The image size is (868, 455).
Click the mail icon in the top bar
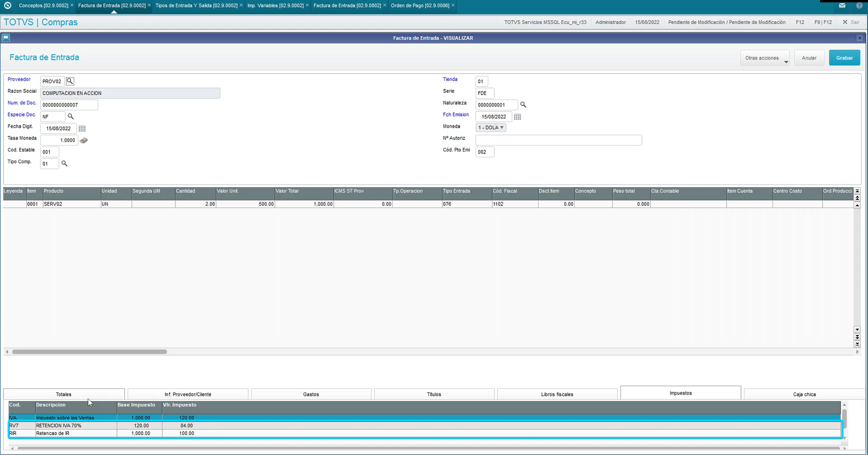click(x=842, y=5)
